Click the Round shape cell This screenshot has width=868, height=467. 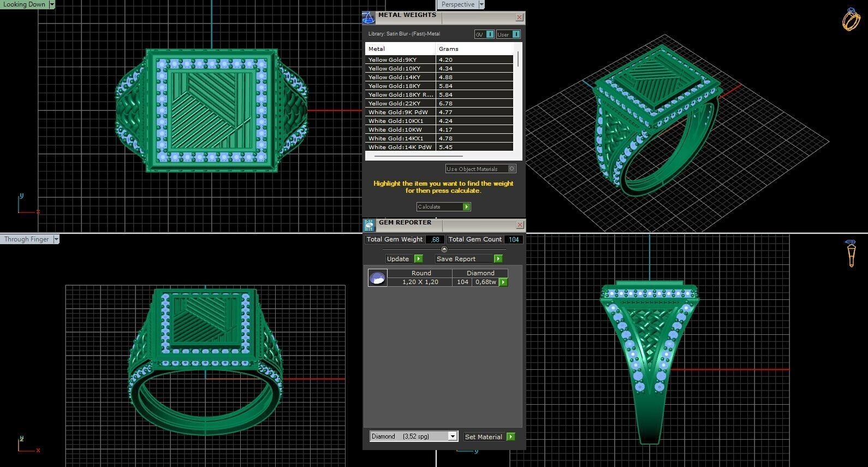point(421,273)
